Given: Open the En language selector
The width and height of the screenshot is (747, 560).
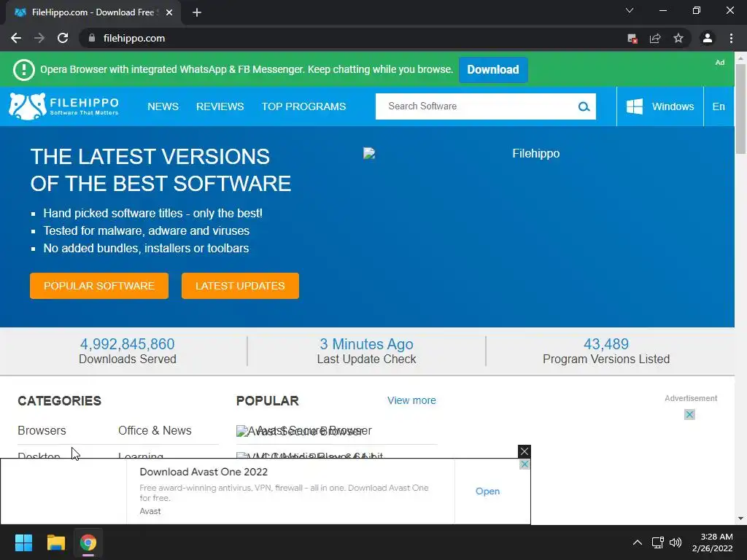Looking at the screenshot, I should (719, 106).
